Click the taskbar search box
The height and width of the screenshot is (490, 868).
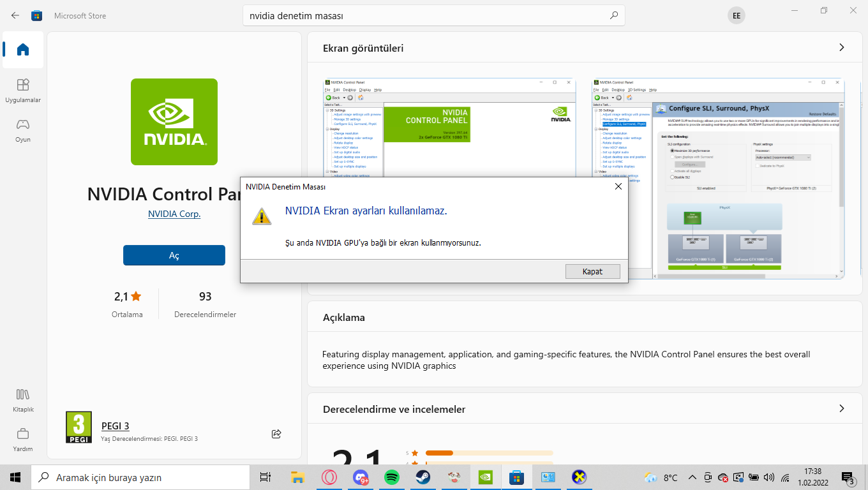(x=140, y=477)
